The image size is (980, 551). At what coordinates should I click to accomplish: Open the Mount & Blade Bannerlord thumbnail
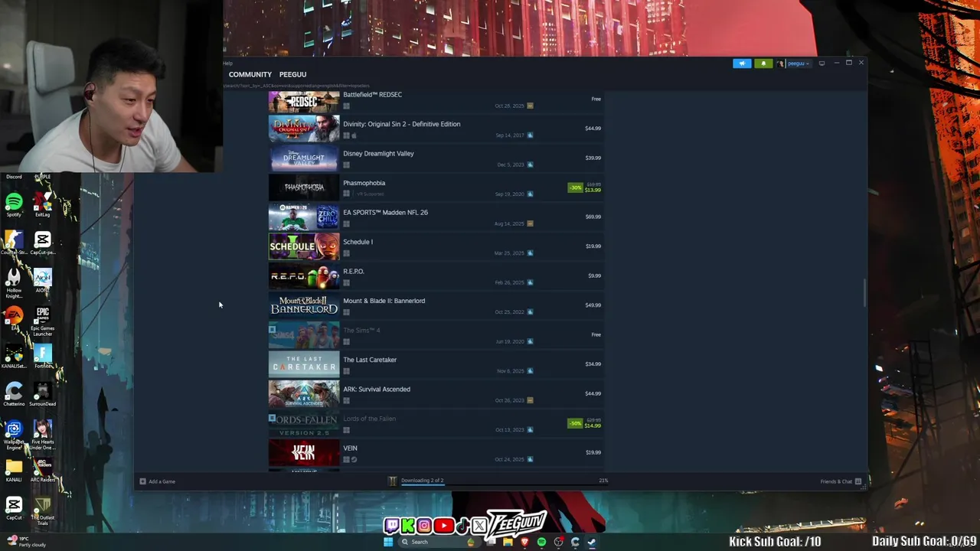pos(304,305)
